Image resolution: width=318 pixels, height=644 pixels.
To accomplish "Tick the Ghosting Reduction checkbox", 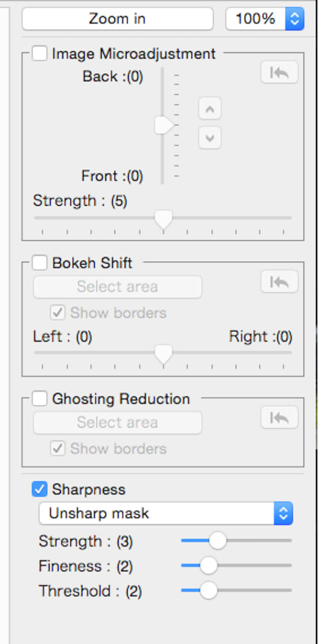I will (40, 398).
